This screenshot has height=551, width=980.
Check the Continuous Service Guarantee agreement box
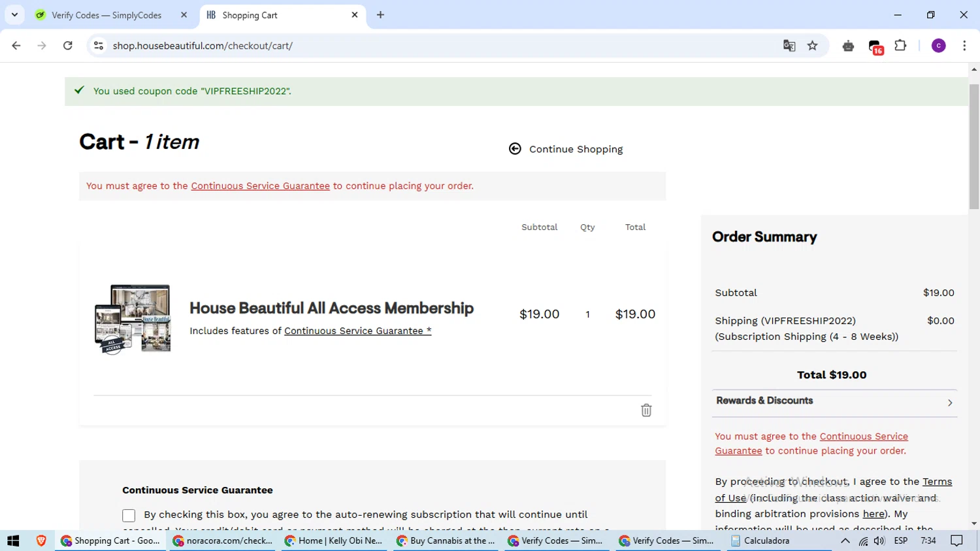click(x=129, y=516)
